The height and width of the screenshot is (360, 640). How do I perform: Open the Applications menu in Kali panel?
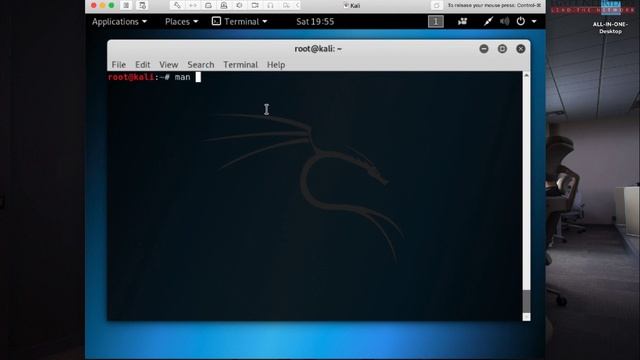[119, 22]
